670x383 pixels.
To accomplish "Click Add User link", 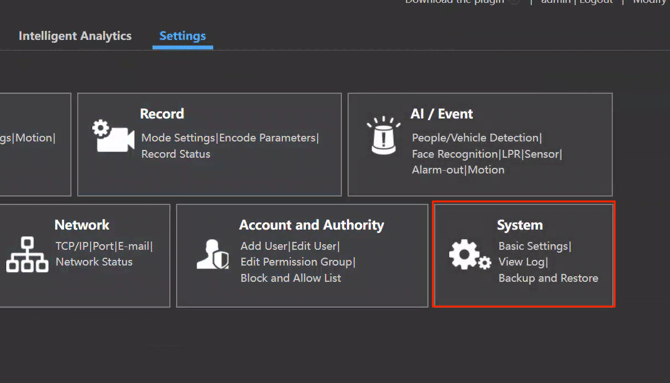I will [x=264, y=246].
